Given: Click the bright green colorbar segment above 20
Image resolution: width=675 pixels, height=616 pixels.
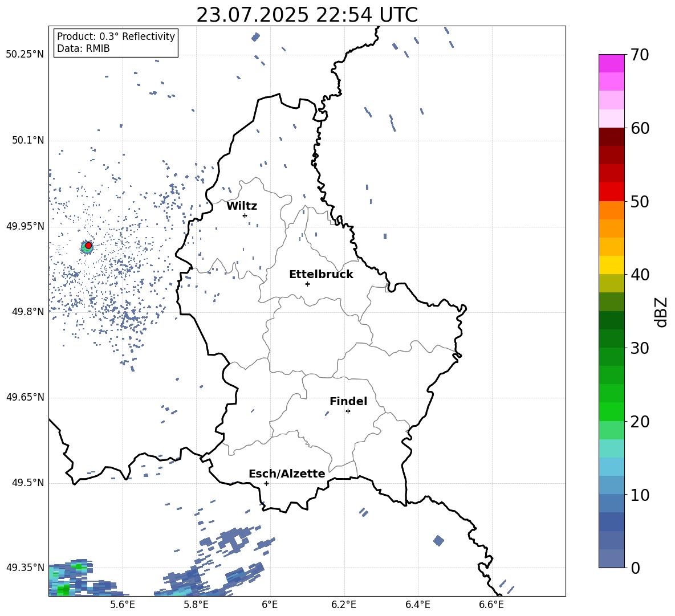Looking at the screenshot, I should click(612, 411).
